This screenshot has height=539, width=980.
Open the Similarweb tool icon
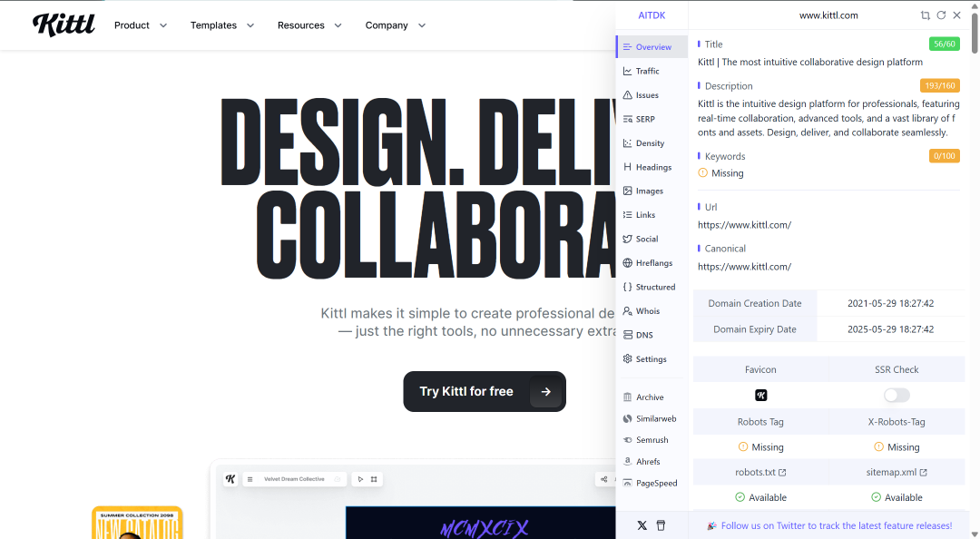click(628, 418)
